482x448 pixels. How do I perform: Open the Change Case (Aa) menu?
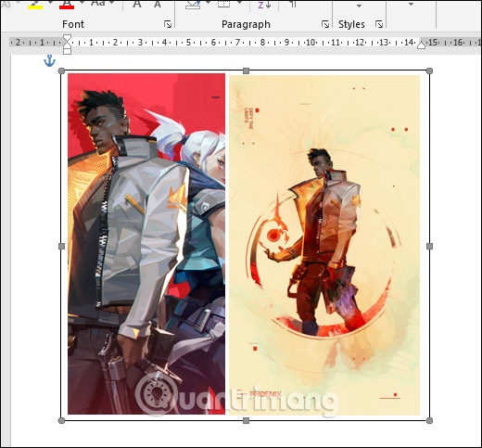click(99, 4)
